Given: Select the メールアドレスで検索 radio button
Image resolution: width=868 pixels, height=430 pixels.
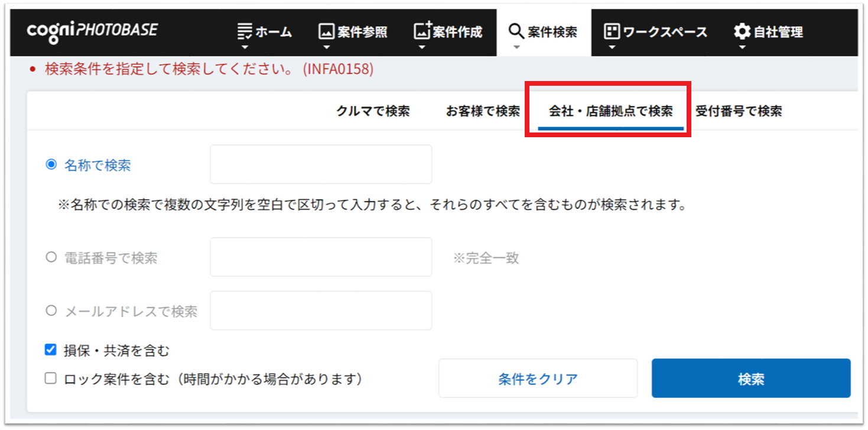Looking at the screenshot, I should tap(51, 310).
